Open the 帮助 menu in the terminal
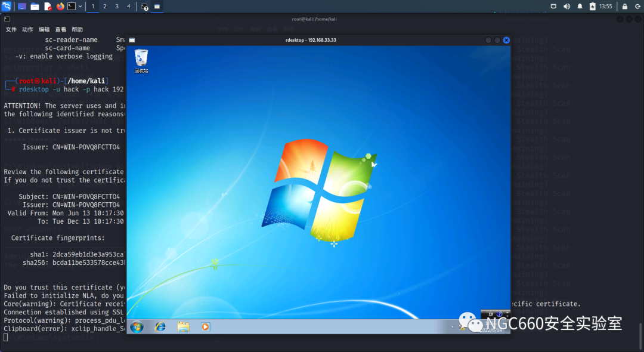This screenshot has height=352, width=644. coord(77,29)
